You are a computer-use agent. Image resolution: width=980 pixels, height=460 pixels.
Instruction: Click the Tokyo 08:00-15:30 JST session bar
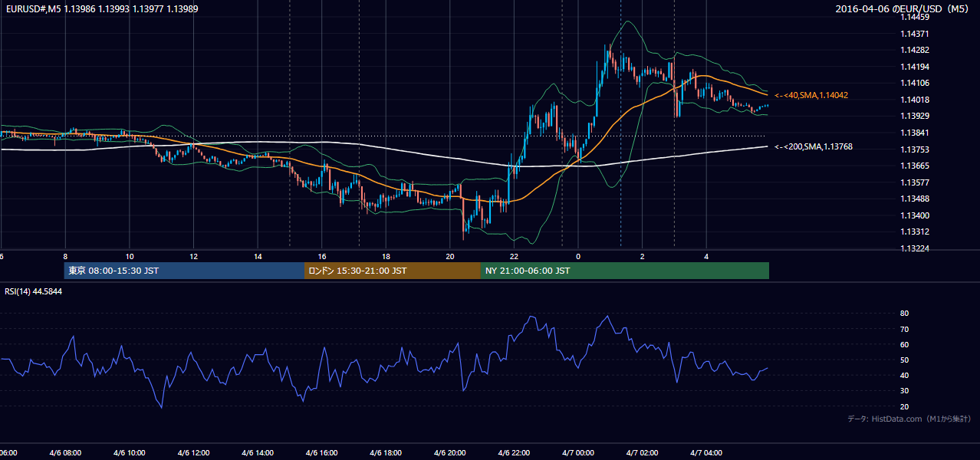click(x=184, y=271)
